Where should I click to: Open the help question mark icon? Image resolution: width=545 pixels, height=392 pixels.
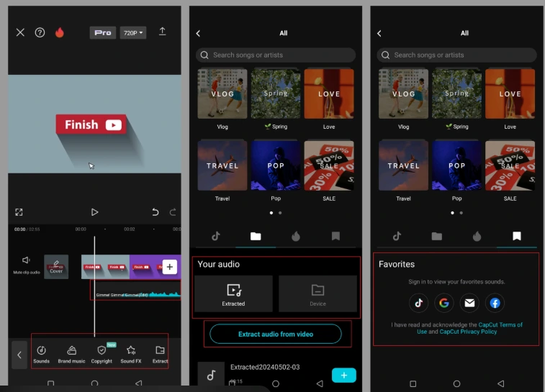pos(40,32)
